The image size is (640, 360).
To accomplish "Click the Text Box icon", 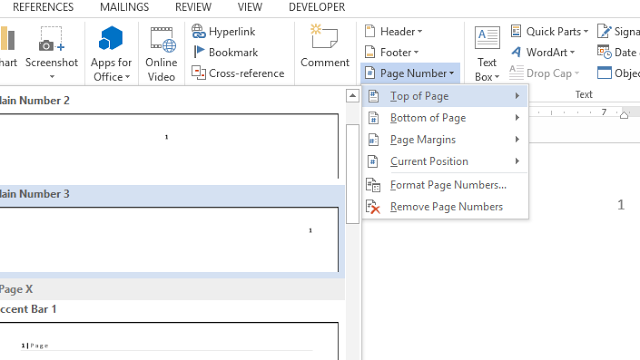I will [487, 38].
